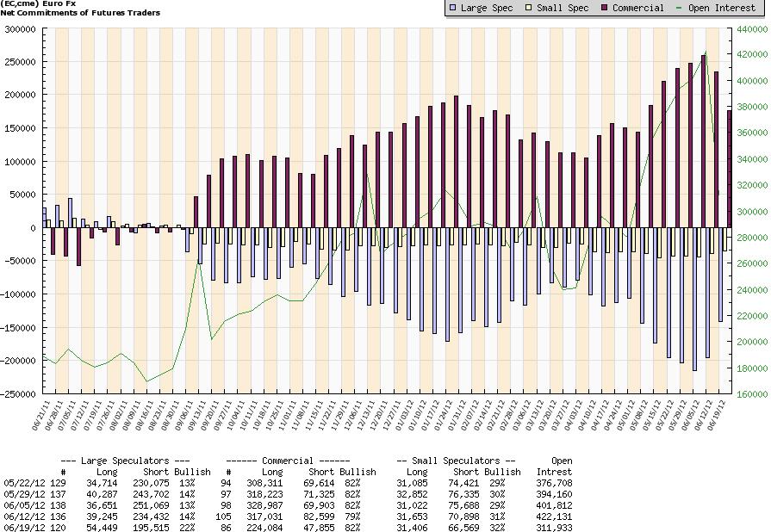Click the commercial long value 318,223
This screenshot has height=532, width=771.
pyautogui.click(x=265, y=494)
